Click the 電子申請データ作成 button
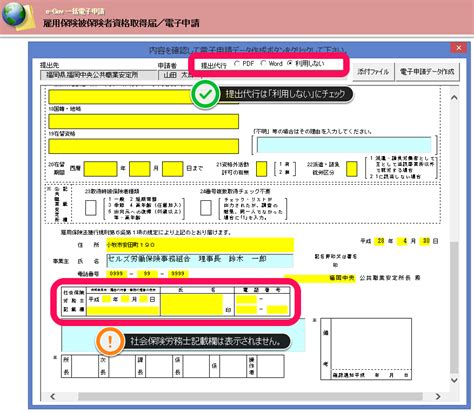The image size is (474, 413). pos(427,71)
